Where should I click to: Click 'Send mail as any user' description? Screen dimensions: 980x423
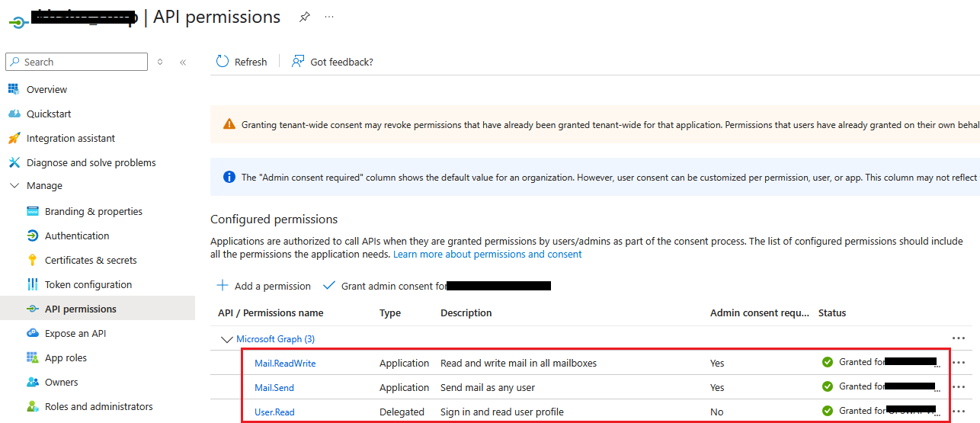click(488, 388)
